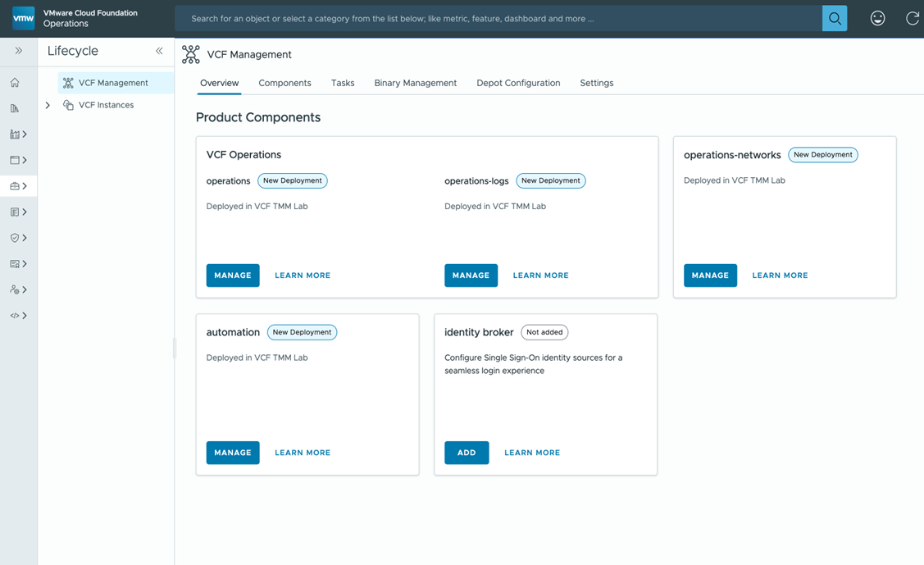This screenshot has height=565, width=924.
Task: Click LEARN MORE for operations component
Action: tap(303, 276)
